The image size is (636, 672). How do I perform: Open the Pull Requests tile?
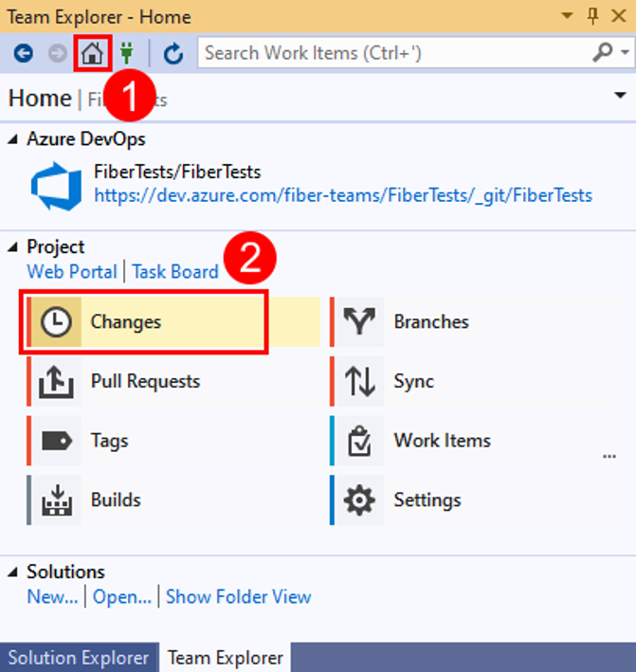pyautogui.click(x=173, y=381)
